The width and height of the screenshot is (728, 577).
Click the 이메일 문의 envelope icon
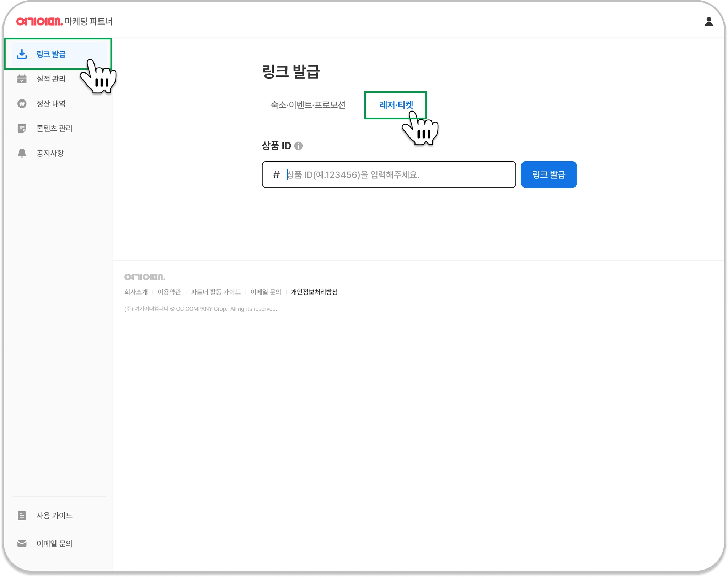22,544
